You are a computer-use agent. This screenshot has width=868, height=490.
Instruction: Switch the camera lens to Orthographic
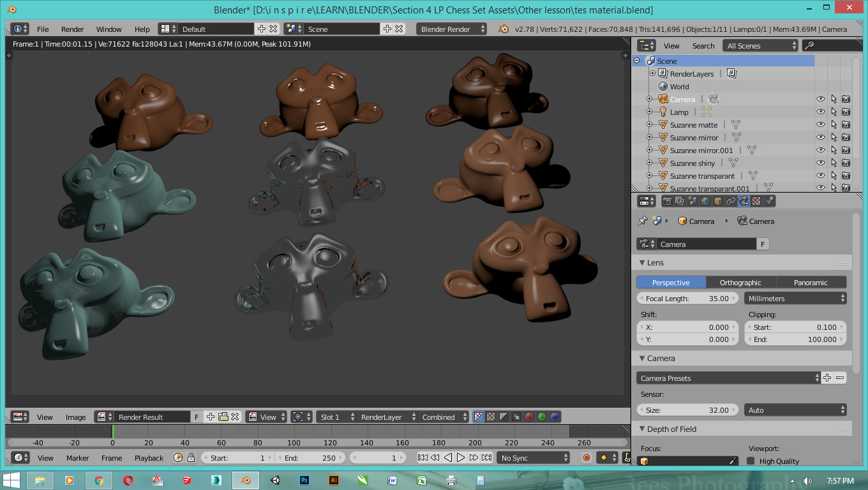[x=740, y=281]
